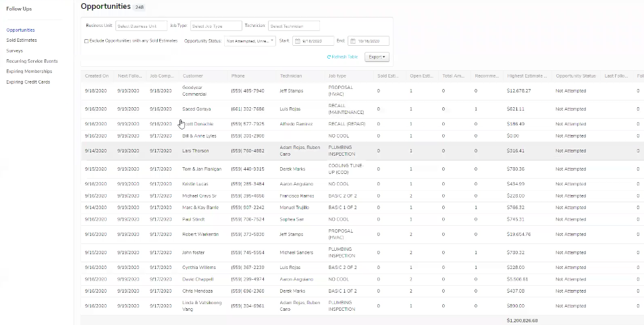Click the refresh icon beside Refresh Table
The height and width of the screenshot is (325, 644).
(329, 57)
